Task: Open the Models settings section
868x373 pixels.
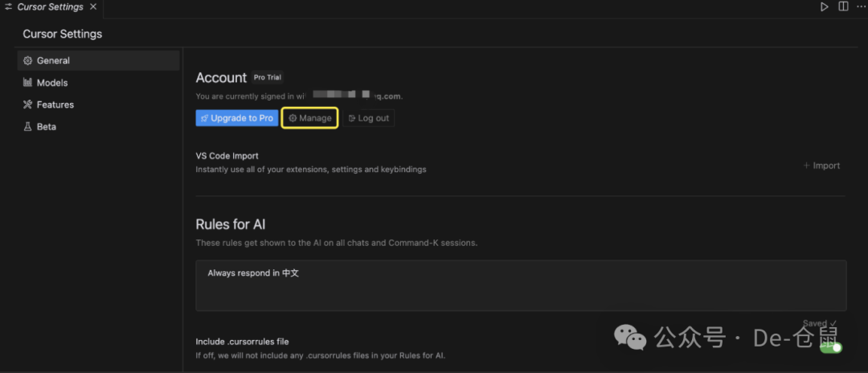Action: 99,83
